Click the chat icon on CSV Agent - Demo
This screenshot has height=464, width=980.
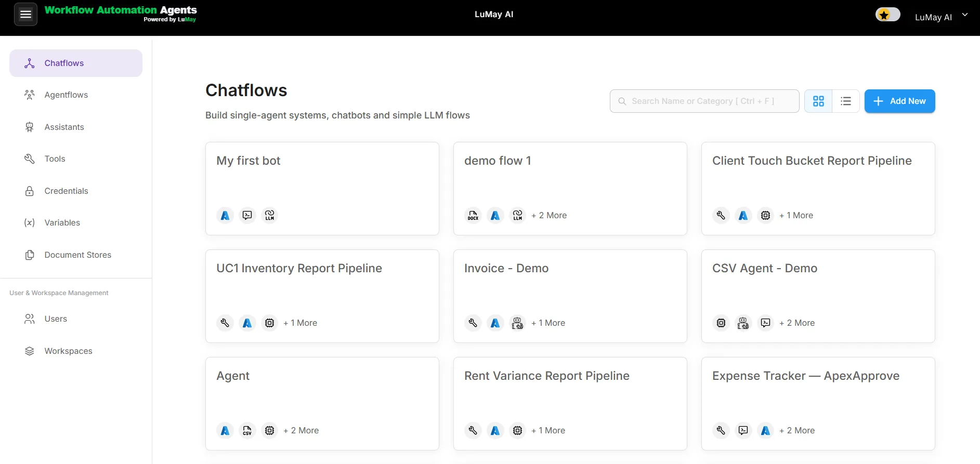point(766,323)
